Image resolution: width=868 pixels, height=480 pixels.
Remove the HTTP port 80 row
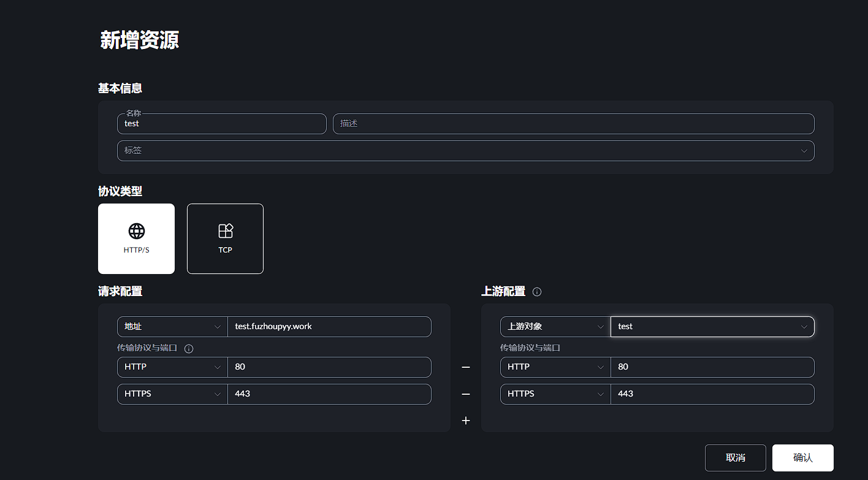pyautogui.click(x=466, y=367)
